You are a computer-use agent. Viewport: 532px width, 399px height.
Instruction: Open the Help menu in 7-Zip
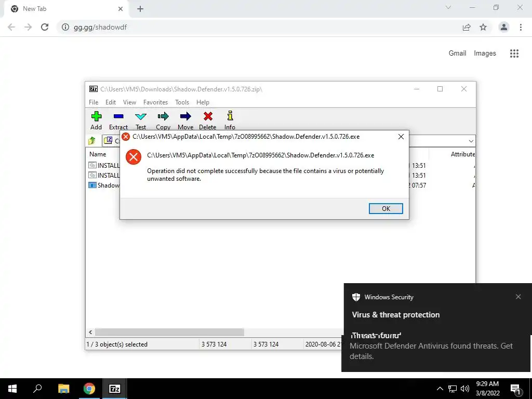[x=203, y=102]
